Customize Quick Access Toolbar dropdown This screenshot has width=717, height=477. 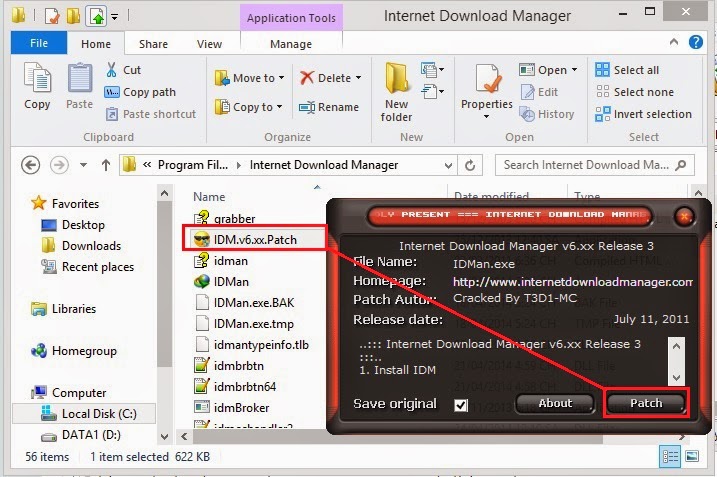(x=114, y=17)
